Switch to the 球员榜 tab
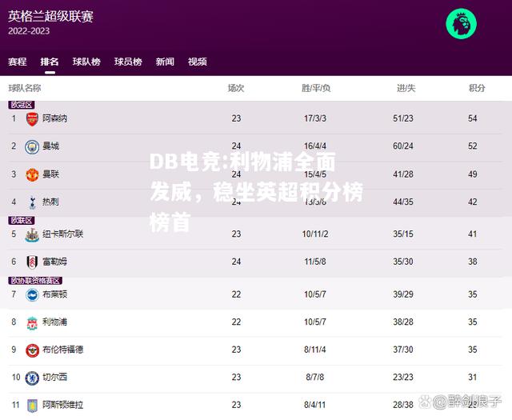Viewport: 512px width, 420px height. tap(128, 62)
